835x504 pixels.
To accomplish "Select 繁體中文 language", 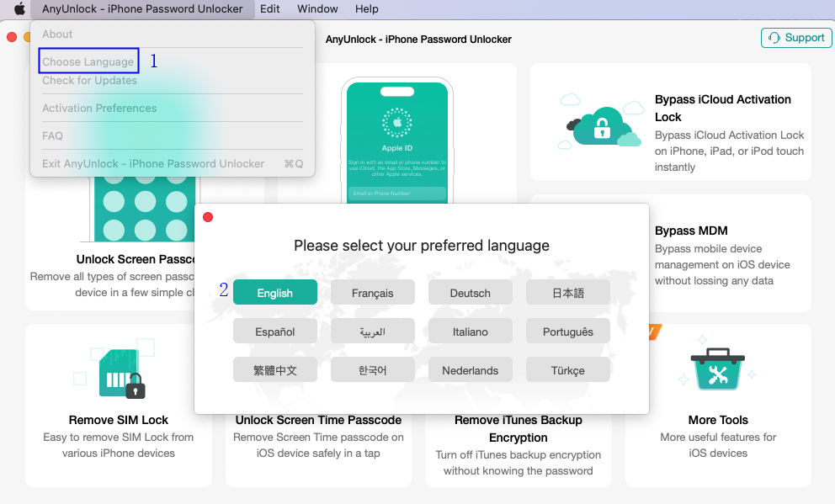I will [x=274, y=370].
